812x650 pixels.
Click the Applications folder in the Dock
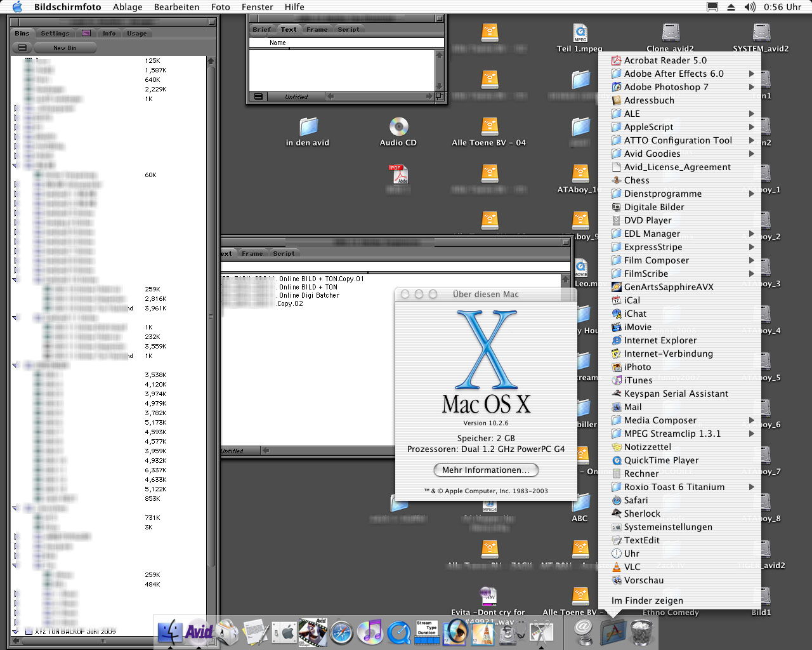point(613,632)
